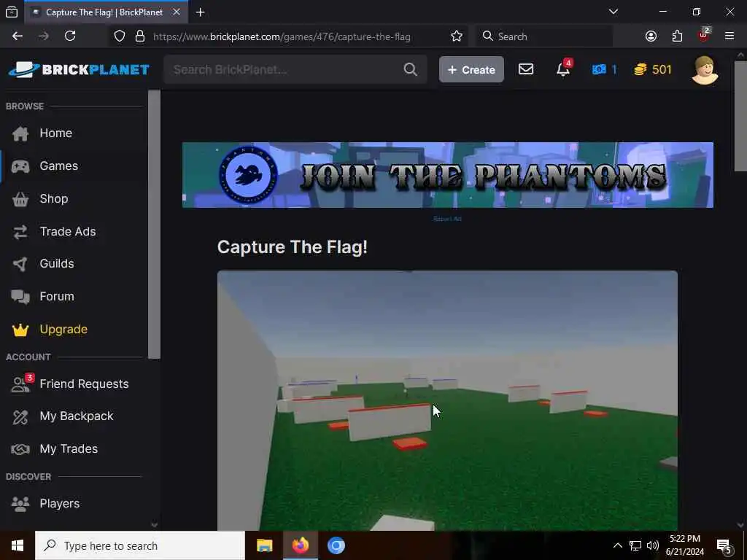The height and width of the screenshot is (560, 747).
Task: Open the Trade Ads sidebar item
Action: [74, 231]
